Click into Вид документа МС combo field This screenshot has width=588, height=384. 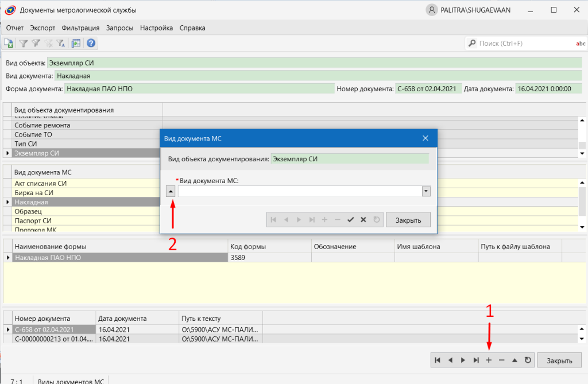(300, 191)
